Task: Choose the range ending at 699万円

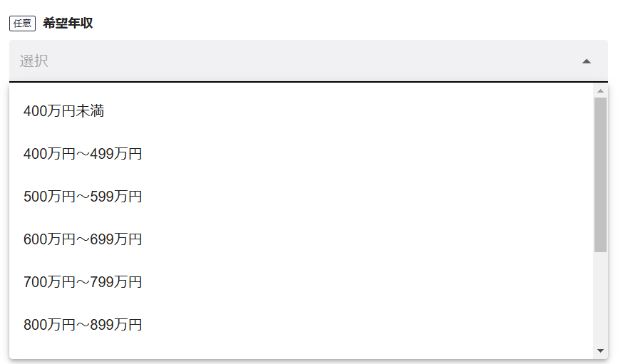Action: (x=83, y=239)
